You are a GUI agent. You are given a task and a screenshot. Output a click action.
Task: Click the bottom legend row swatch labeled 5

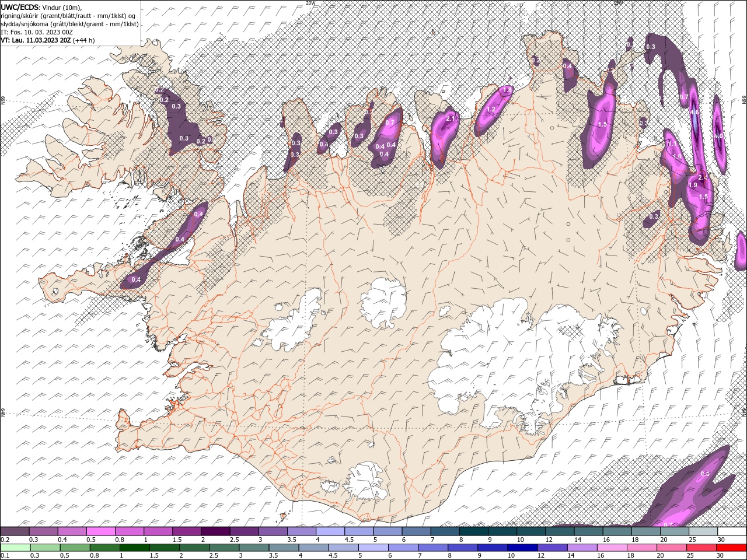tap(373, 548)
